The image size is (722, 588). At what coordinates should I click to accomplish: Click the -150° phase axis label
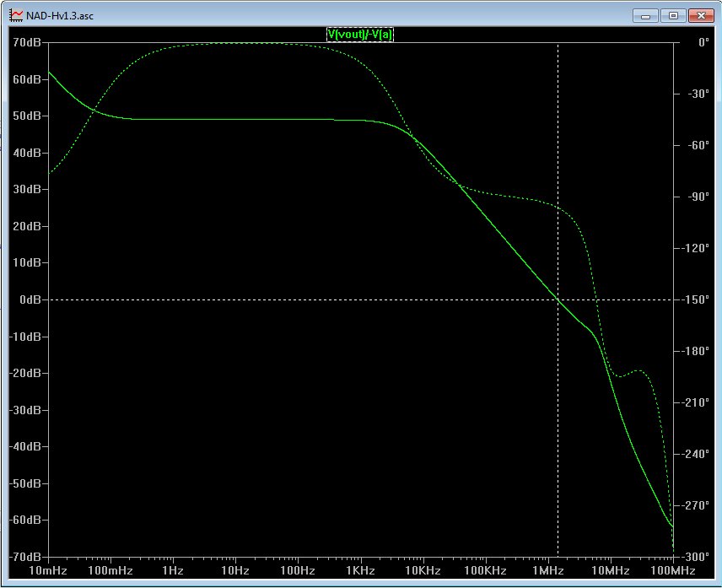(x=695, y=299)
